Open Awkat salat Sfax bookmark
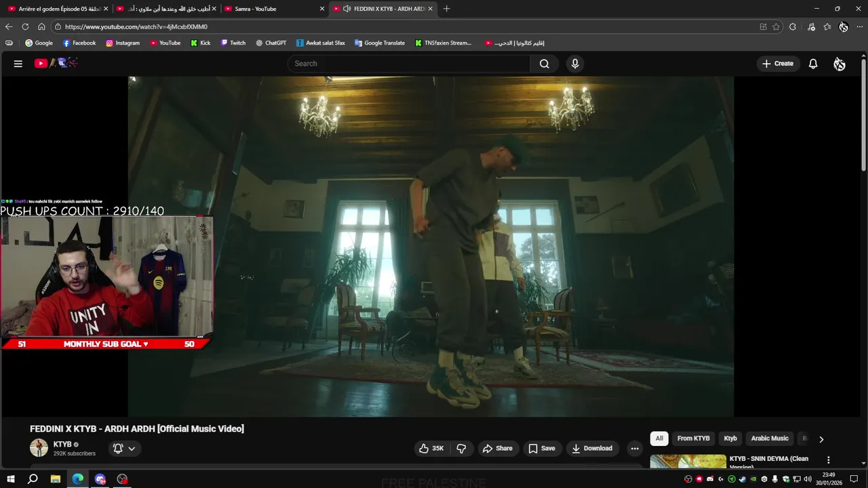 pos(321,43)
